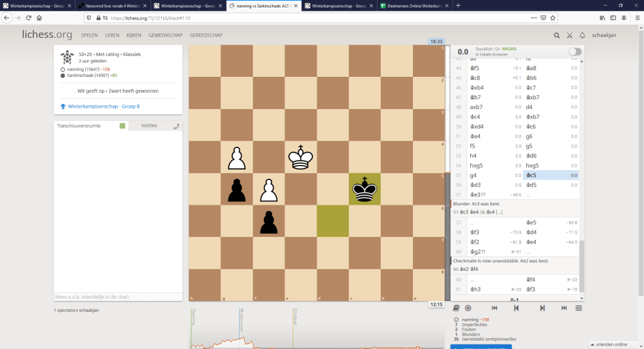
Task: Open challenges via crossed swords icon
Action: [x=570, y=35]
